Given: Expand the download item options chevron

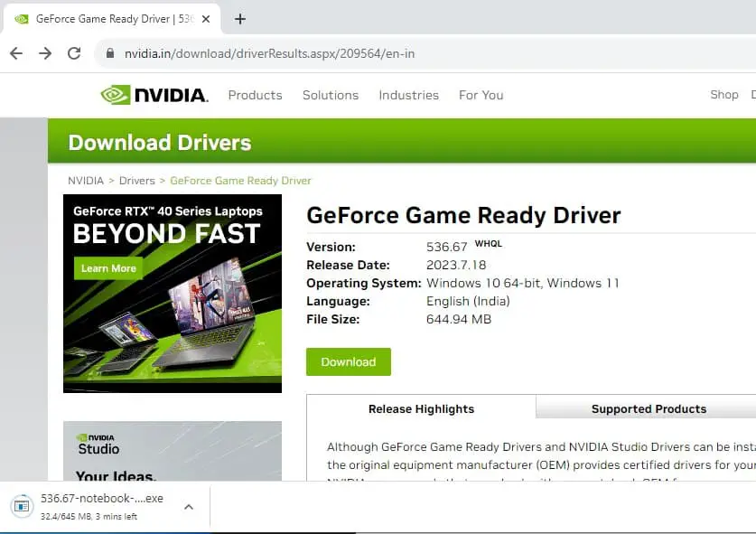Looking at the screenshot, I should tap(188, 507).
